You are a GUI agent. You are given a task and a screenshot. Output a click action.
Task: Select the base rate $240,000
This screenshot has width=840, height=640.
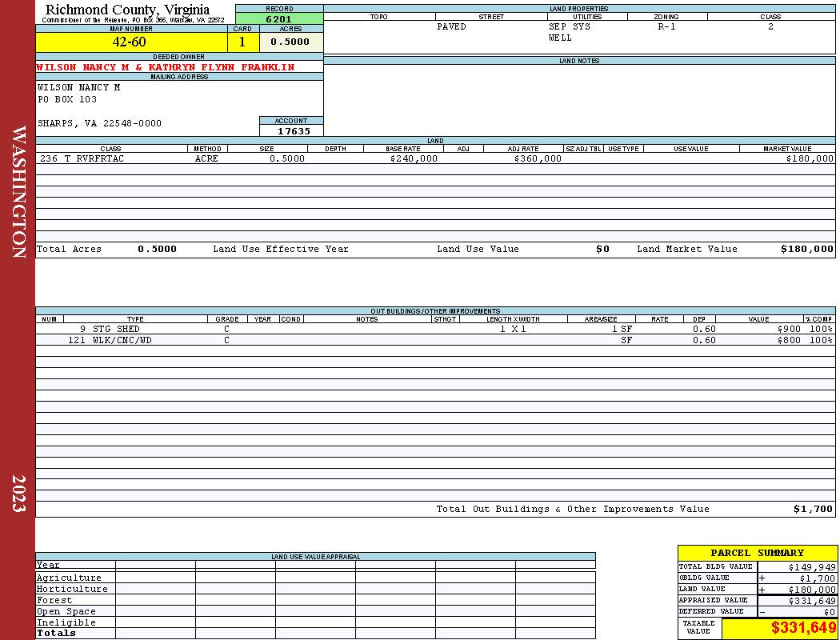pyautogui.click(x=414, y=158)
